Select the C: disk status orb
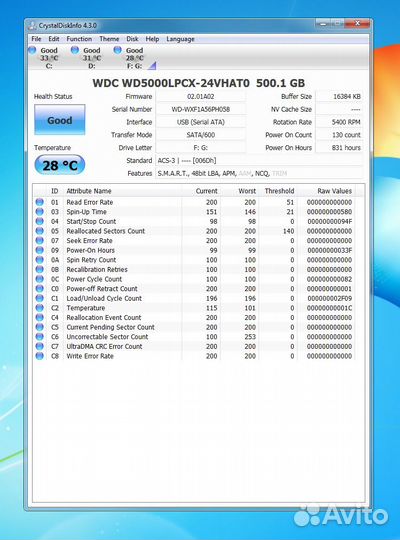 32,50
